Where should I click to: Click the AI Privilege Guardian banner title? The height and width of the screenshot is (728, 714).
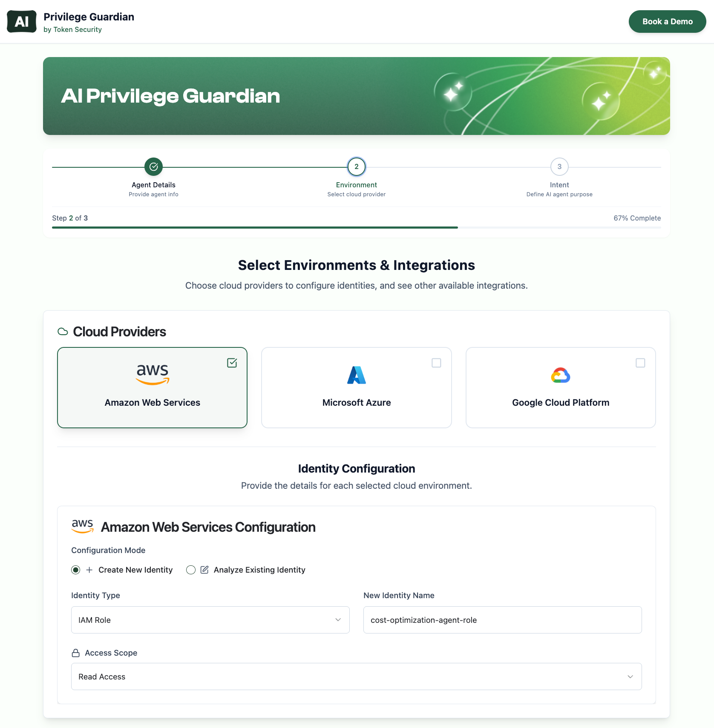click(170, 96)
